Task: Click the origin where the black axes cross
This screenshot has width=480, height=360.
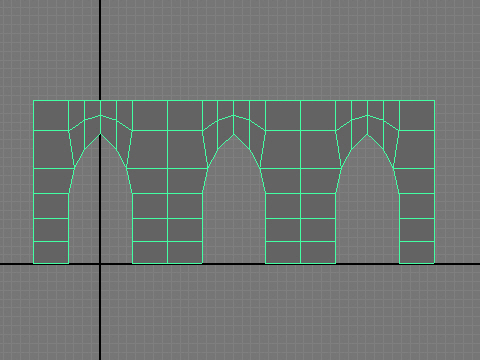Action: pos(100,264)
